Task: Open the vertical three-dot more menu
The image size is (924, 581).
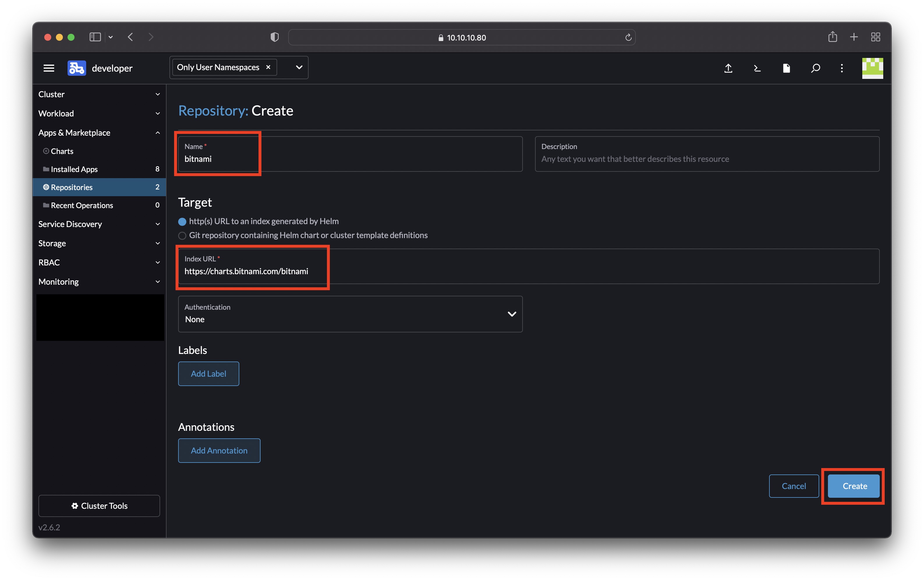Action: pyautogui.click(x=842, y=68)
